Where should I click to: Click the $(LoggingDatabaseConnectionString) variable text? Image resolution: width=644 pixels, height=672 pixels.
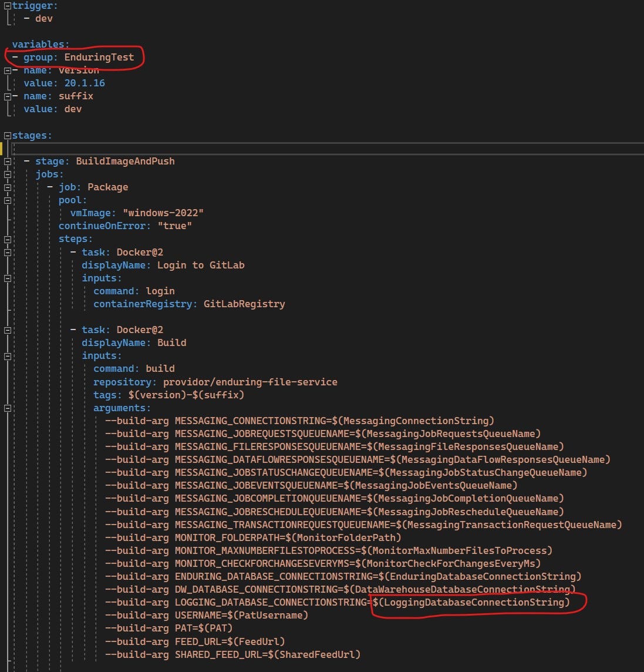[471, 602]
